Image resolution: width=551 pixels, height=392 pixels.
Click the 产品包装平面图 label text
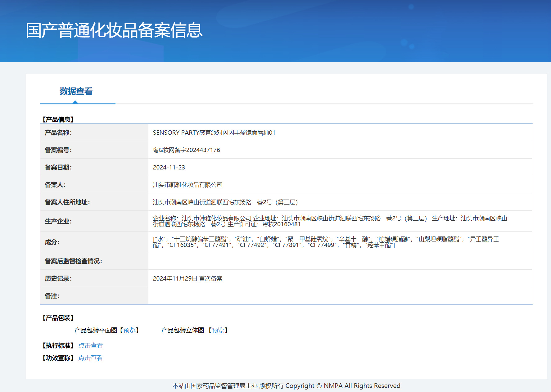pos(96,330)
